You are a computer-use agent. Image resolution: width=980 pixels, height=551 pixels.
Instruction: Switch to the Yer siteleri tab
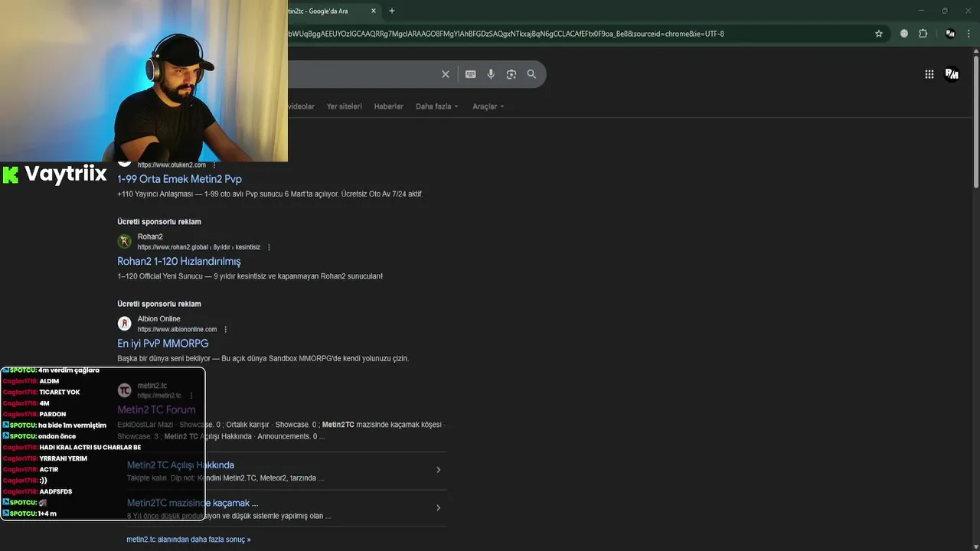click(345, 106)
